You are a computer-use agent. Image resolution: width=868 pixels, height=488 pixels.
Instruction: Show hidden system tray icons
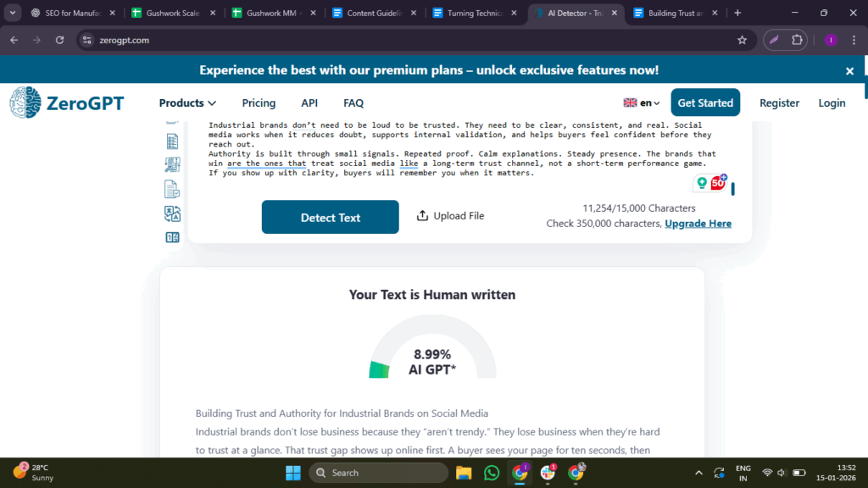coord(698,473)
